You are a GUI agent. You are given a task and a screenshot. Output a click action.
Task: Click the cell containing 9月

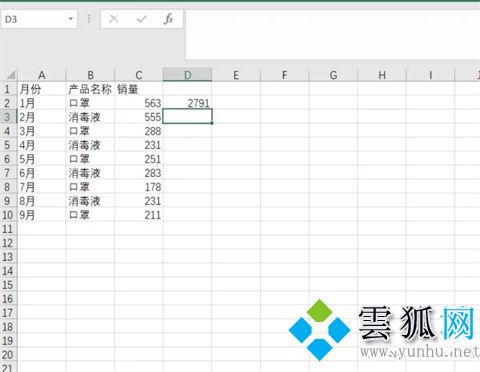[41, 215]
